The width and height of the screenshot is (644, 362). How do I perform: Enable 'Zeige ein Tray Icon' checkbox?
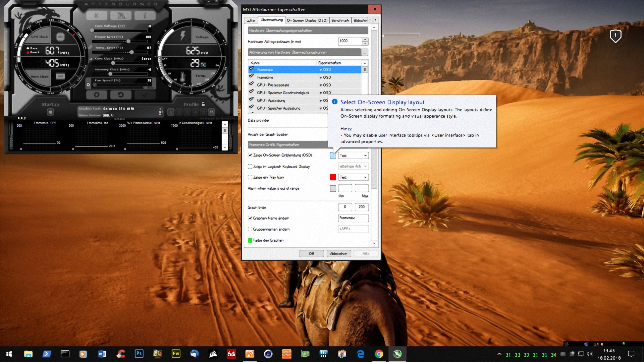(250, 177)
